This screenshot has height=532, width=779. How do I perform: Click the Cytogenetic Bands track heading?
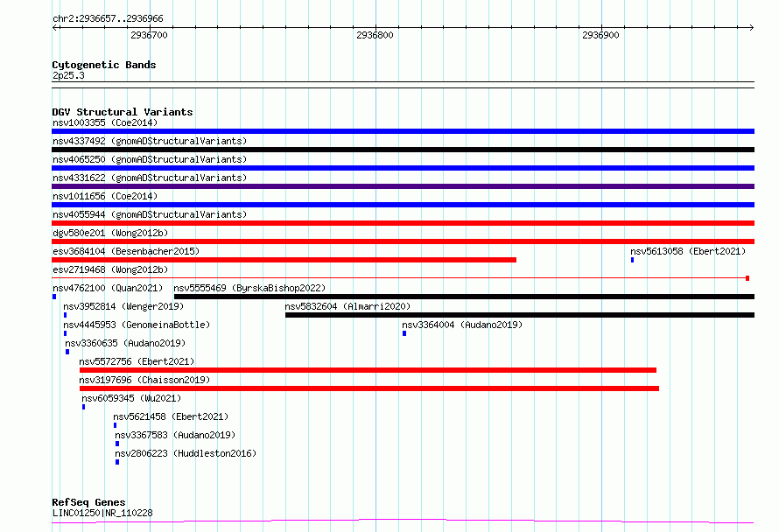pyautogui.click(x=104, y=65)
